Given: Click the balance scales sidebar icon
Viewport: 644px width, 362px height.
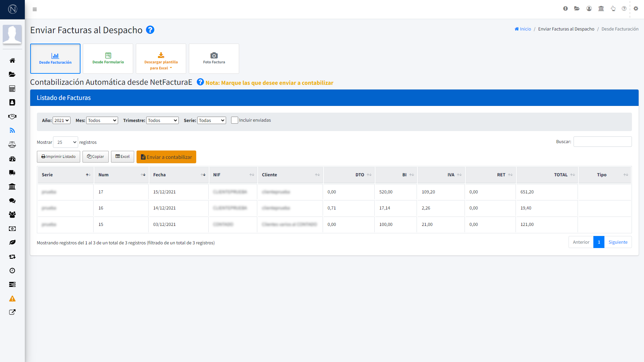Looking at the screenshot, I should point(12,145).
